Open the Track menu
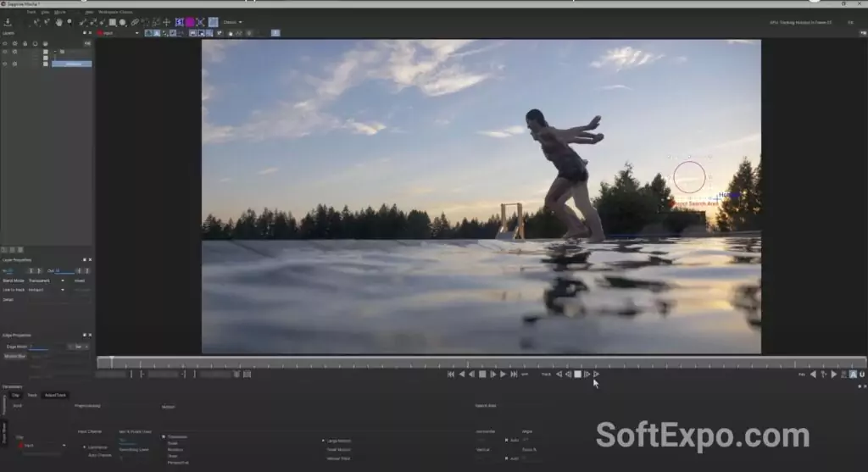Viewport: 868px width, 472px height. coord(31,12)
